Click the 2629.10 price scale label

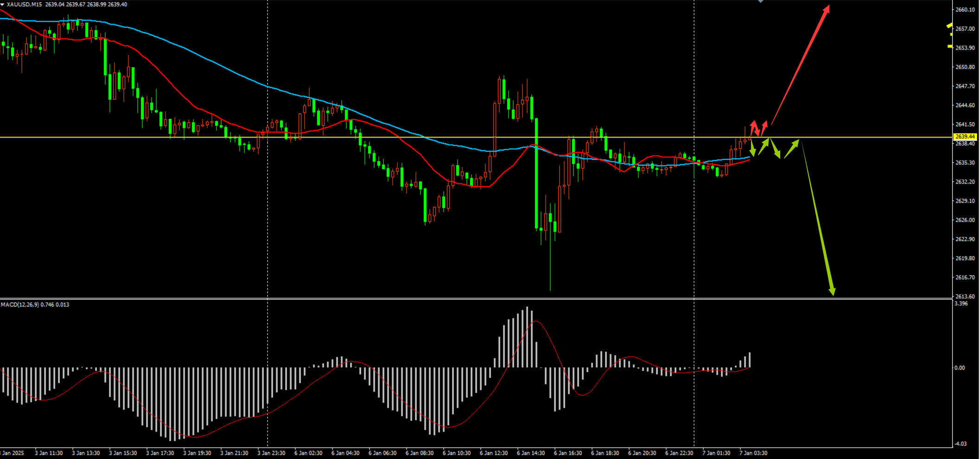tap(965, 201)
